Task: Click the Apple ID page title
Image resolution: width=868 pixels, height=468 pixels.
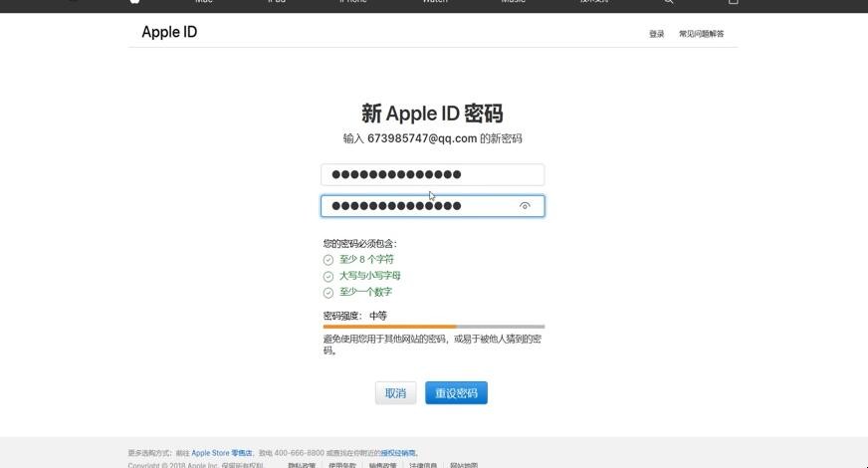Action: (169, 32)
